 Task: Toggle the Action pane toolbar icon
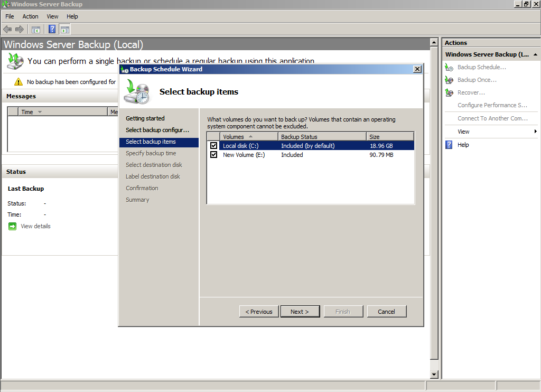tap(64, 30)
